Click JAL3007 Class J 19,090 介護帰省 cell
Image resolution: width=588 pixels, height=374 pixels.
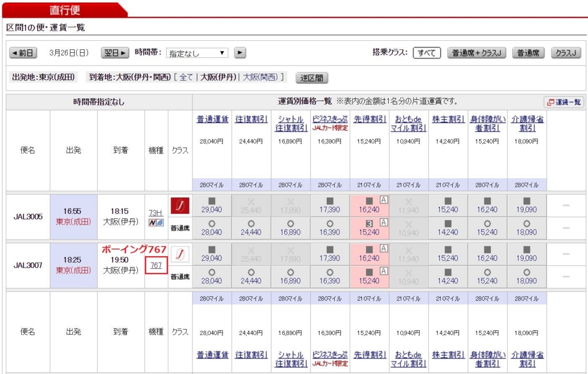(x=527, y=255)
